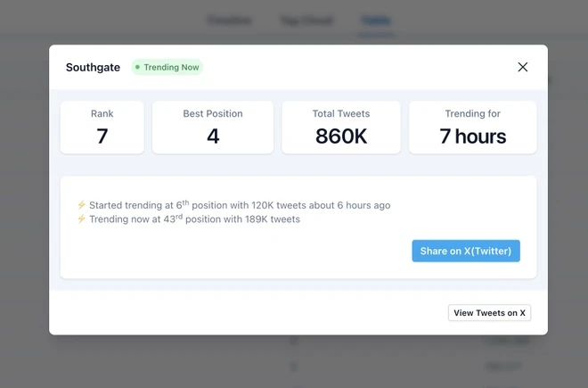Screen dimensions: 588x388
Task: Switch to the blurred leftmost background tab
Action: (x=229, y=21)
